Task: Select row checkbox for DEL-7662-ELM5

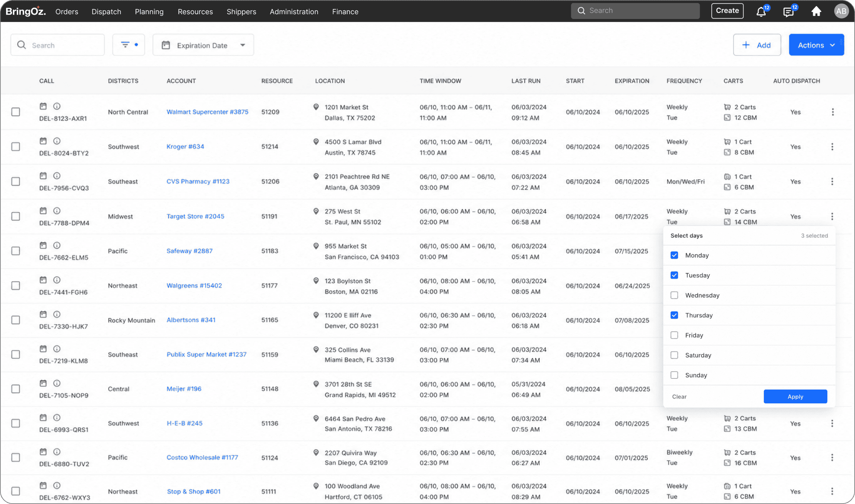Action: click(x=16, y=251)
